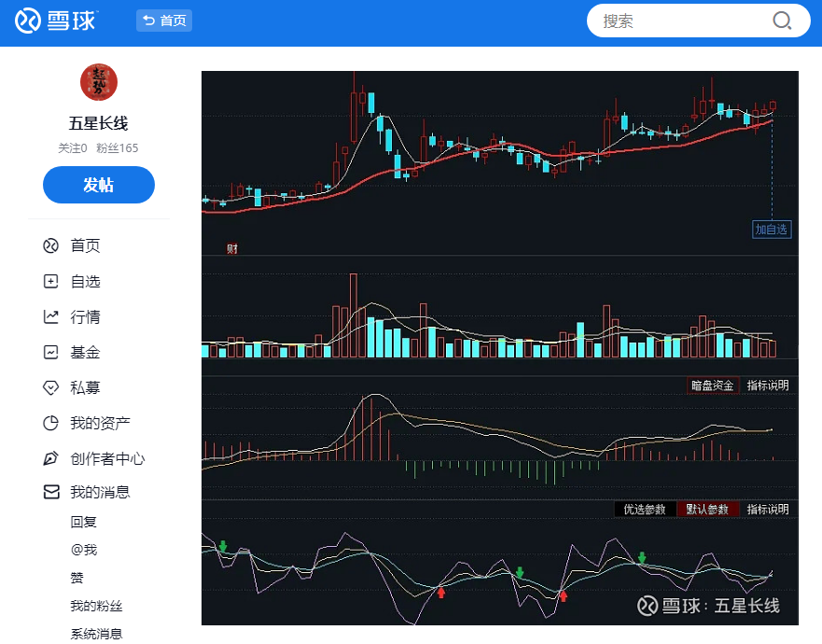Viewport: 822px width, 644px height.
Task: Open the stock chart image
Action: [499, 348]
